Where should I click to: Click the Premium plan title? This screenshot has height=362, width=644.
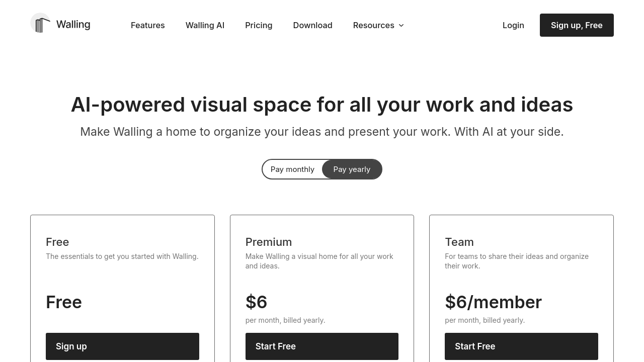pyautogui.click(x=269, y=242)
